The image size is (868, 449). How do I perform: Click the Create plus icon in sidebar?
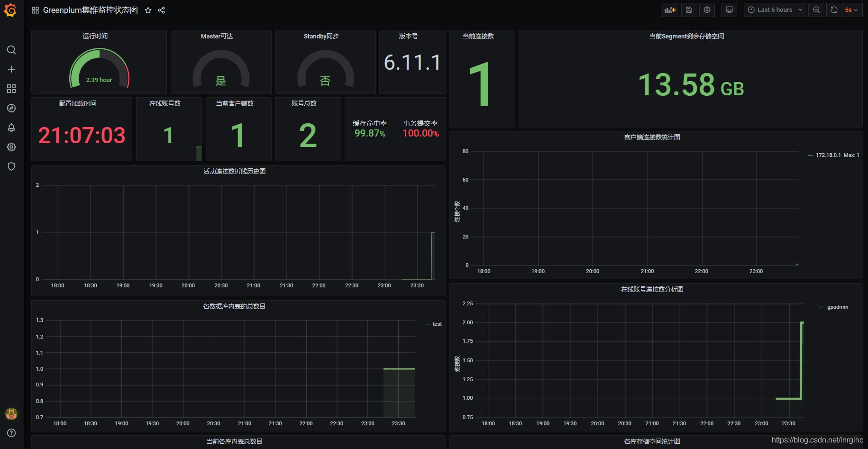pyautogui.click(x=11, y=69)
